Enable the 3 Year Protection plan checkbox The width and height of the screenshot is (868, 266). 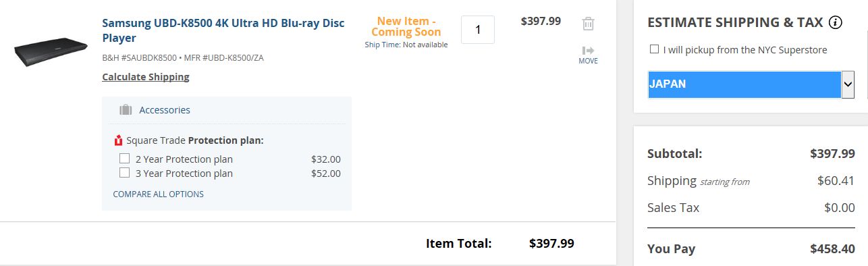(124, 173)
